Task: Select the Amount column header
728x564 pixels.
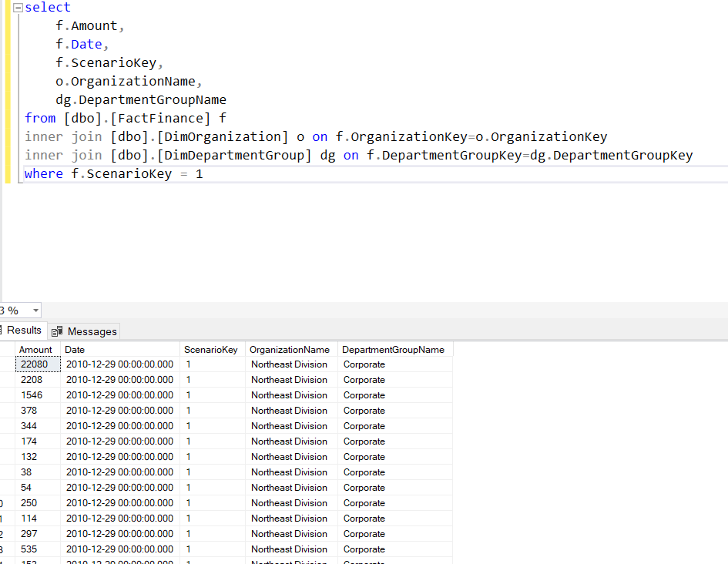Action: (x=35, y=349)
